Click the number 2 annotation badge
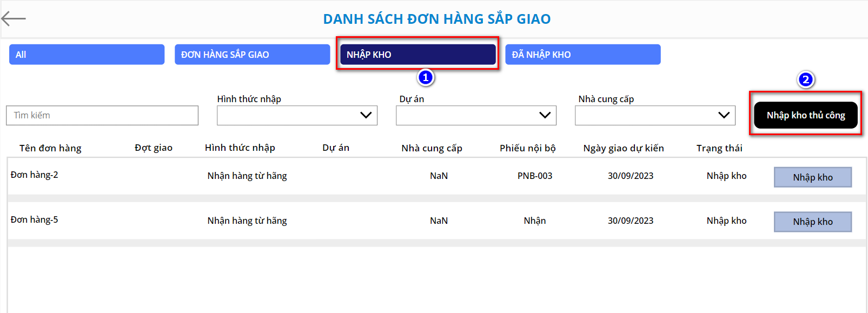Viewport: 868px width, 313px height. pos(805,80)
